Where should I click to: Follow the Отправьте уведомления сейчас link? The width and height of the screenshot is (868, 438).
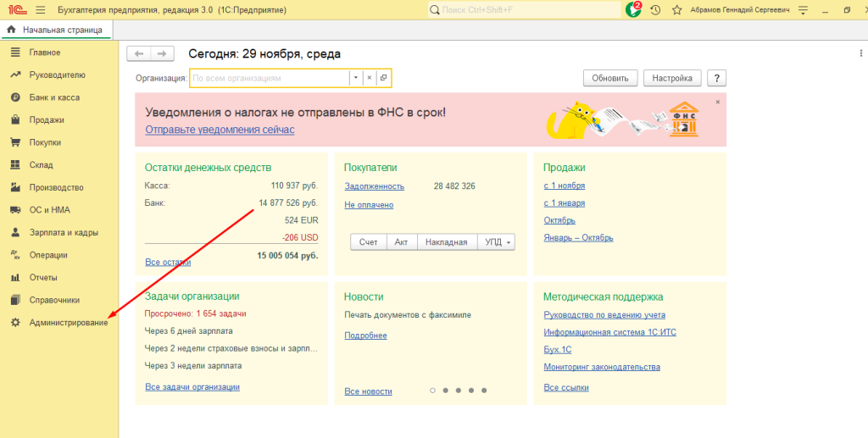tap(220, 130)
